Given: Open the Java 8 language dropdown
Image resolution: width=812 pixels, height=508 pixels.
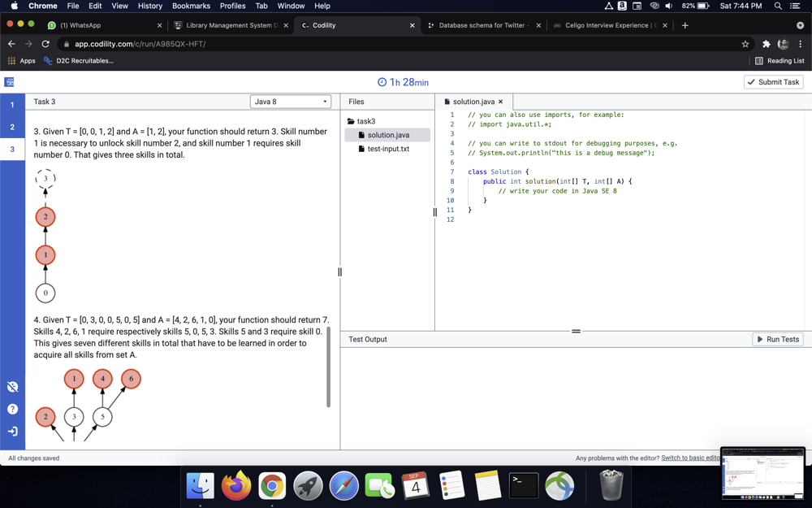Looking at the screenshot, I should (291, 102).
